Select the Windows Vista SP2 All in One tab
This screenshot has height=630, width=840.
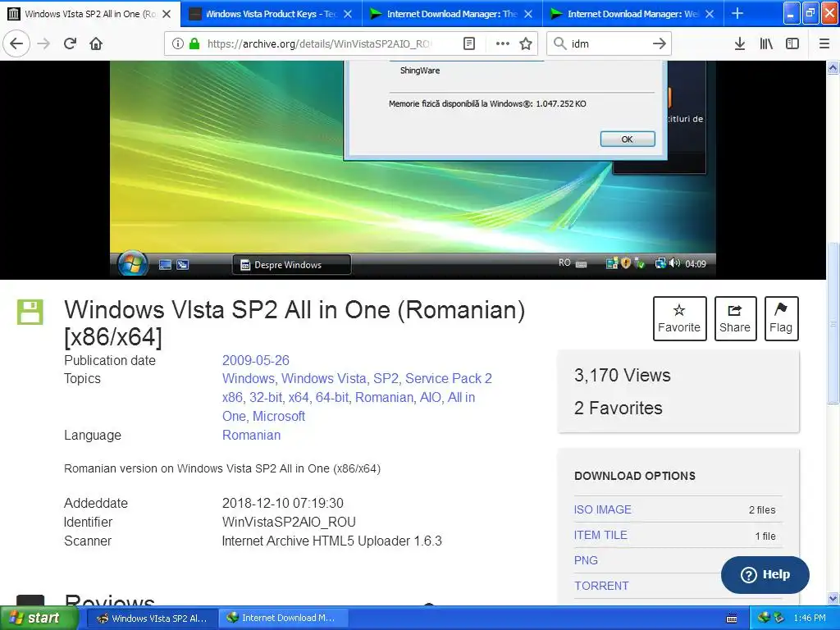pyautogui.click(x=90, y=14)
